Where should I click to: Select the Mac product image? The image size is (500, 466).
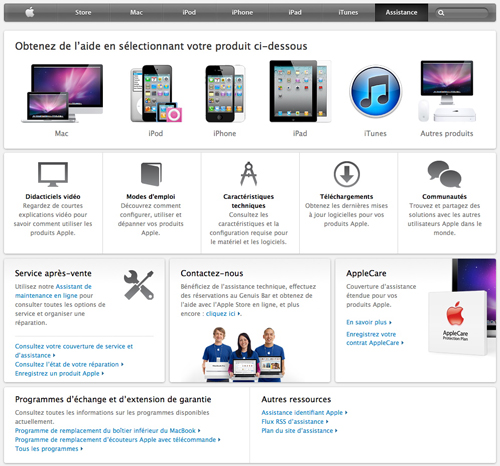point(62,93)
